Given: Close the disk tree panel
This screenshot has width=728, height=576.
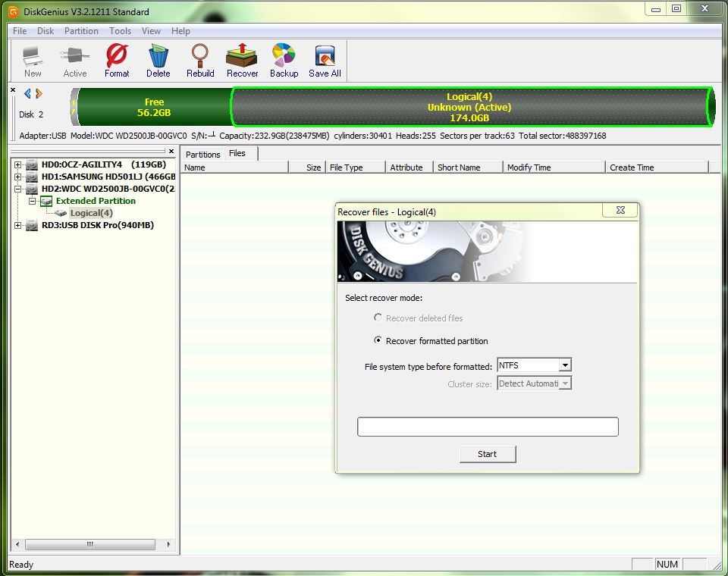Looking at the screenshot, I should 171,152.
